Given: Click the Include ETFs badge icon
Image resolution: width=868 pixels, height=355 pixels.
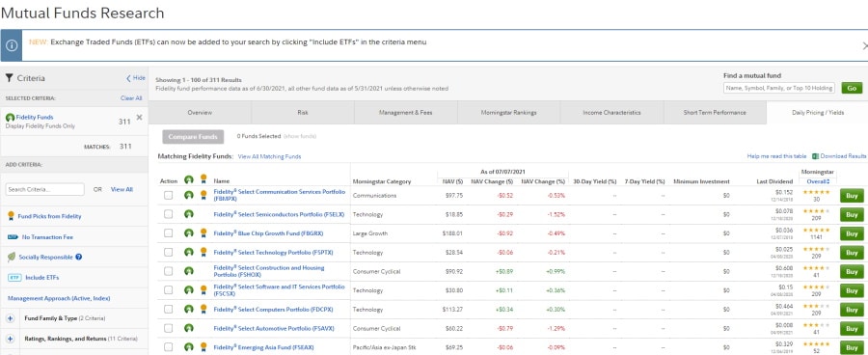Looking at the screenshot, I should pyautogui.click(x=14, y=278).
